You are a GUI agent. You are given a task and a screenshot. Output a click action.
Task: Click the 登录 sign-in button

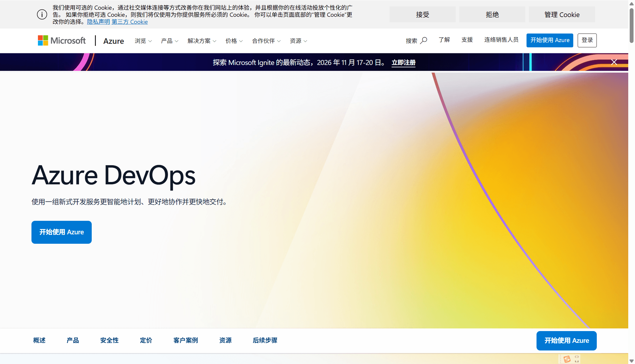coord(587,40)
